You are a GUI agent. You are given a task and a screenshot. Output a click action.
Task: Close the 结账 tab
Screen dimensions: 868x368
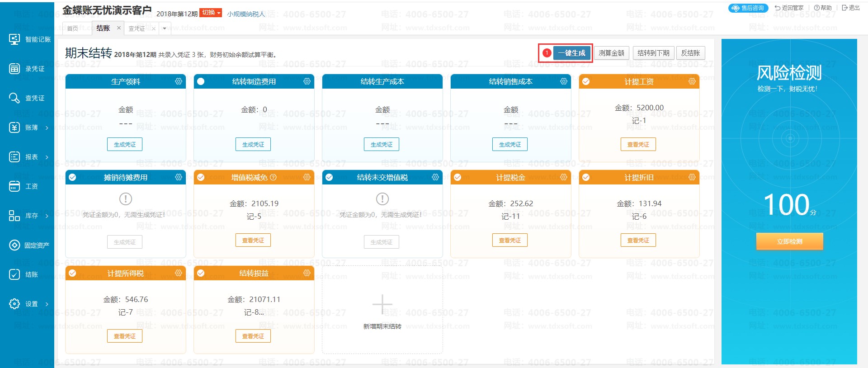119,28
